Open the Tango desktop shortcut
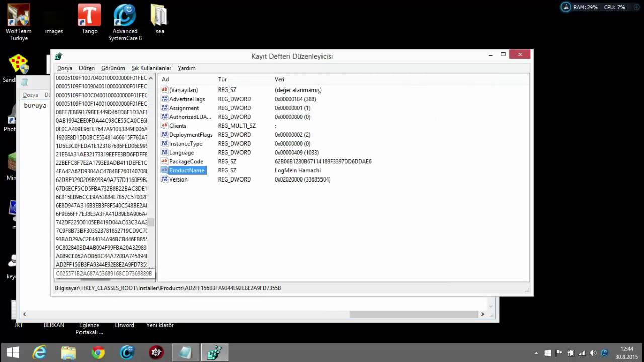This screenshot has height=362, width=644. (89, 19)
